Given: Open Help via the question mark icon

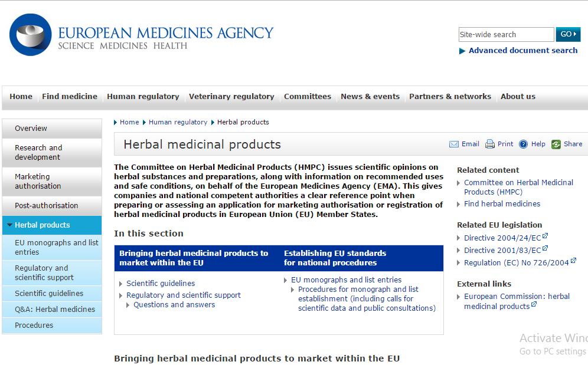Looking at the screenshot, I should [523, 144].
